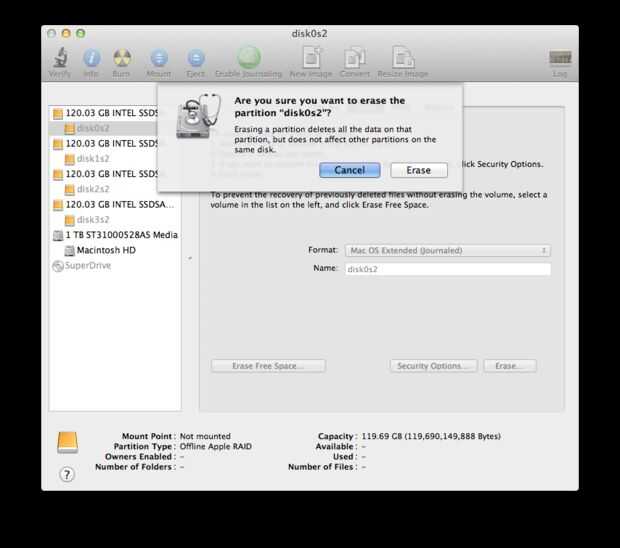This screenshot has width=620, height=548.
Task: Click the Mount toolbar icon
Action: tap(159, 58)
